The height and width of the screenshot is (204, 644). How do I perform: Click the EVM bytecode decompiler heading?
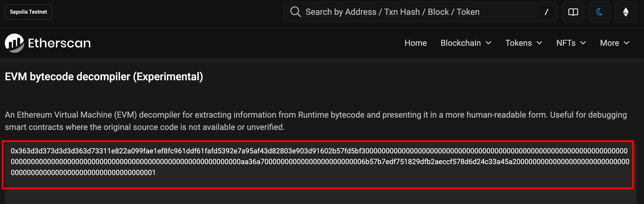(x=104, y=77)
